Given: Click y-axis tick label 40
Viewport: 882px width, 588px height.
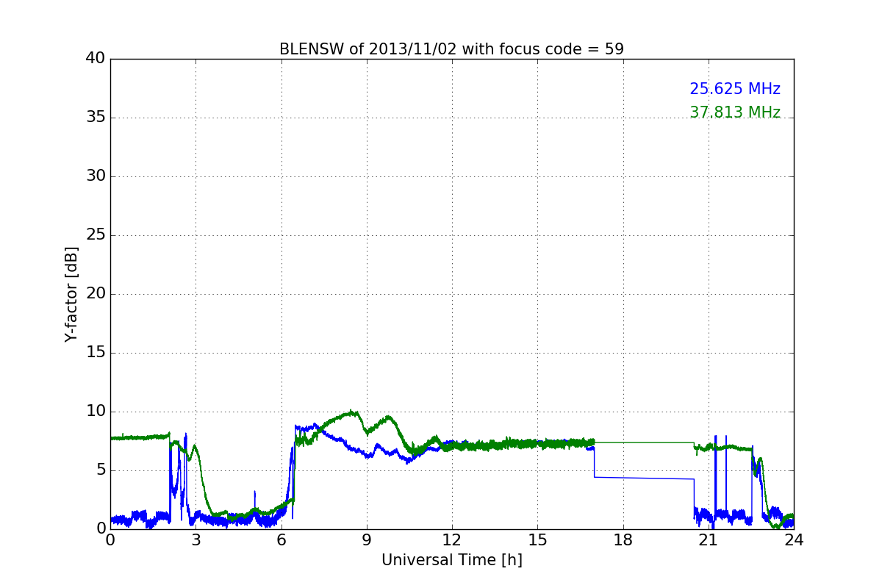Looking at the screenshot, I should 96,59.
